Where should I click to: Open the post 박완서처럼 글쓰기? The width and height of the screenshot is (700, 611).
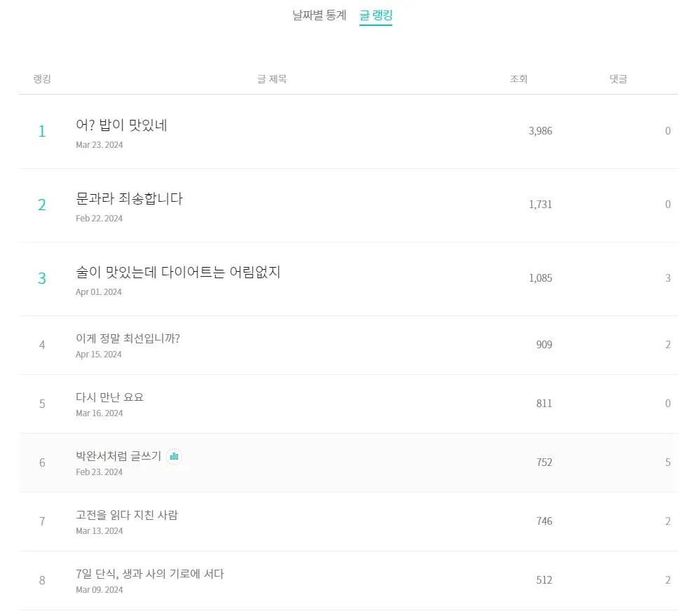pyautogui.click(x=118, y=456)
